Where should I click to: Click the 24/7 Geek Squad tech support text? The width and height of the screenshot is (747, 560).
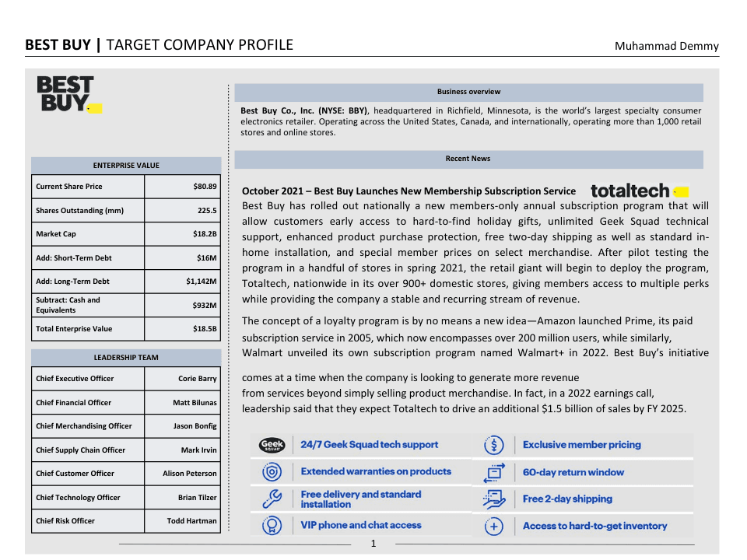coord(369,445)
